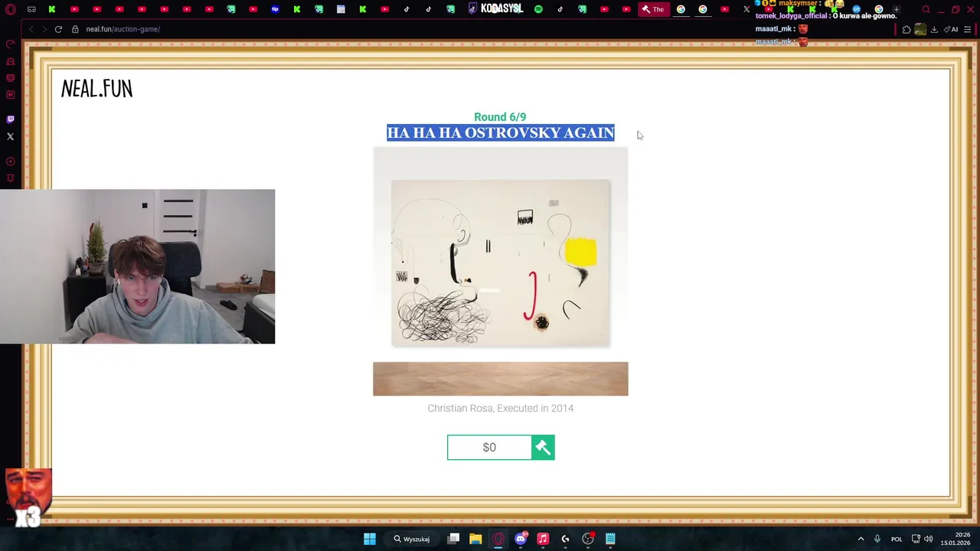Switch to the calendar icon tab

pyautogui.click(x=341, y=9)
